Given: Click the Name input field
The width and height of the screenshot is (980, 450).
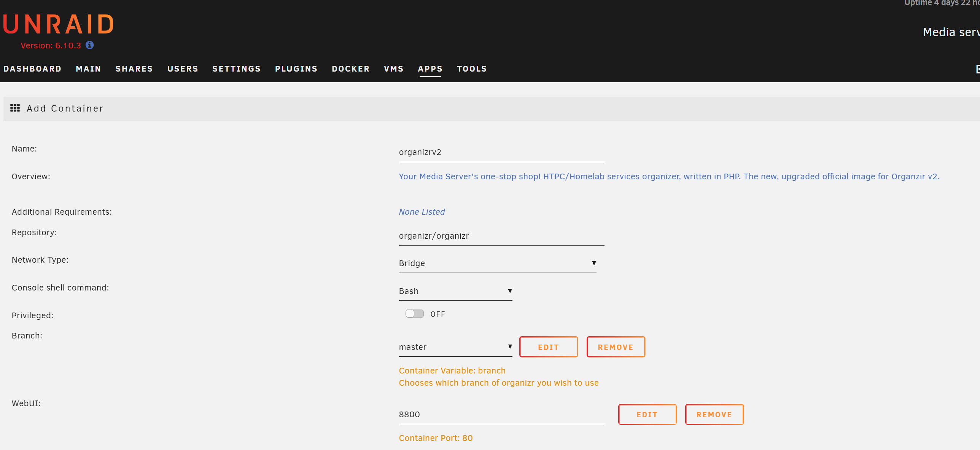Looking at the screenshot, I should (501, 152).
